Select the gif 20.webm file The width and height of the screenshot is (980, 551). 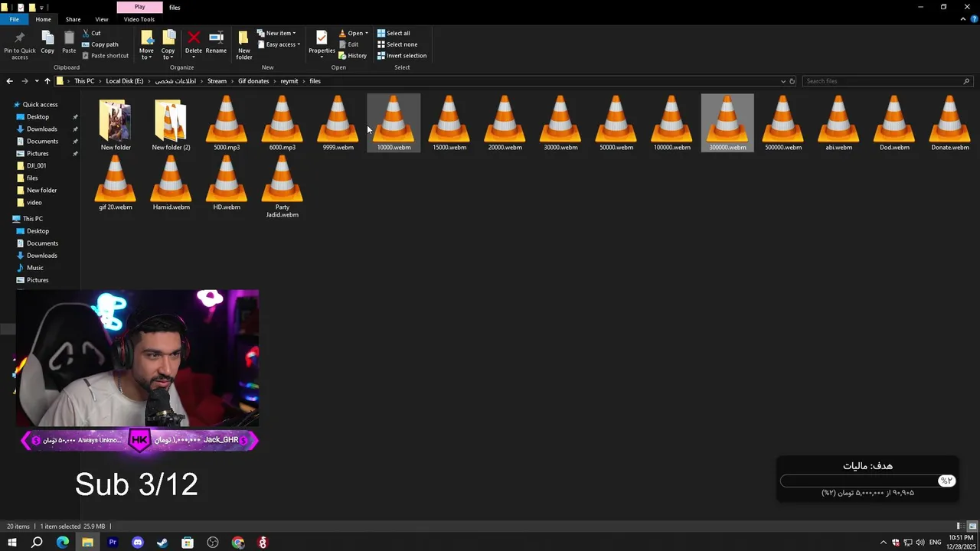(115, 182)
